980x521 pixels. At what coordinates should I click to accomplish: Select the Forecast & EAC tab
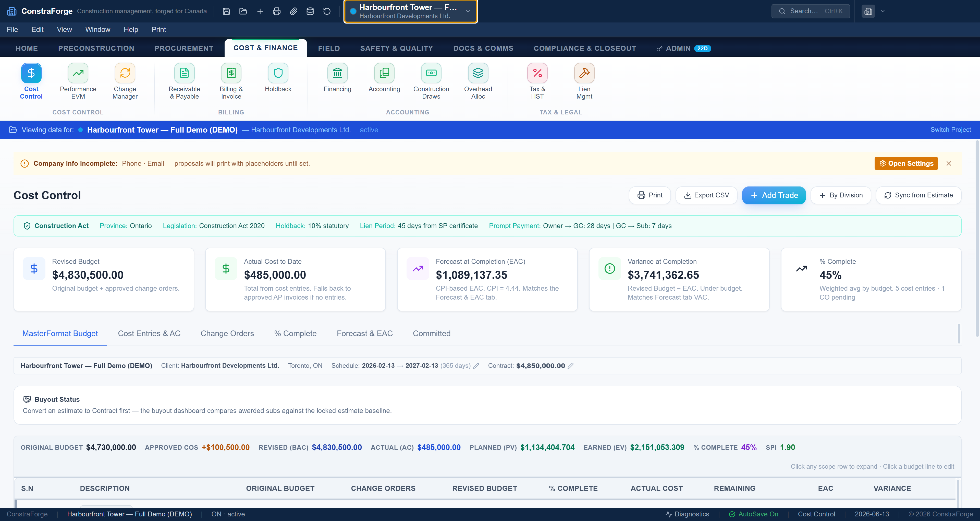[364, 333]
